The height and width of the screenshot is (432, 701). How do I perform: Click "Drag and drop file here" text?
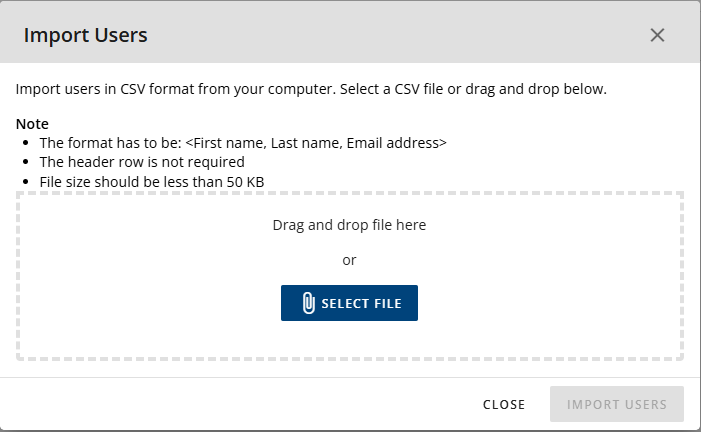[x=349, y=225]
